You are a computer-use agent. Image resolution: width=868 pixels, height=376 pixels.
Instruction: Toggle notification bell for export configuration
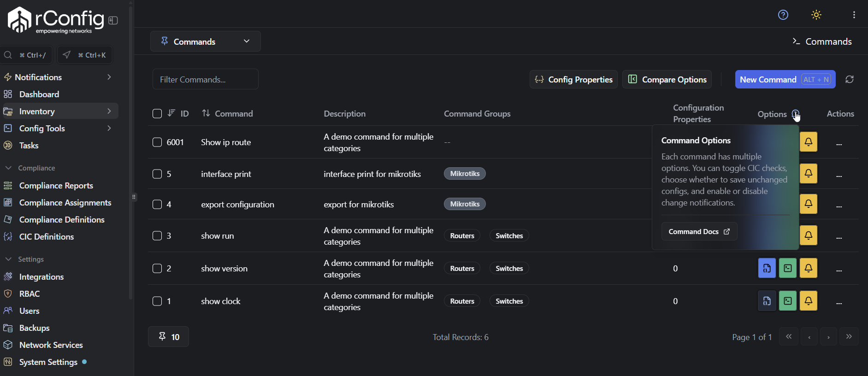[x=809, y=204]
